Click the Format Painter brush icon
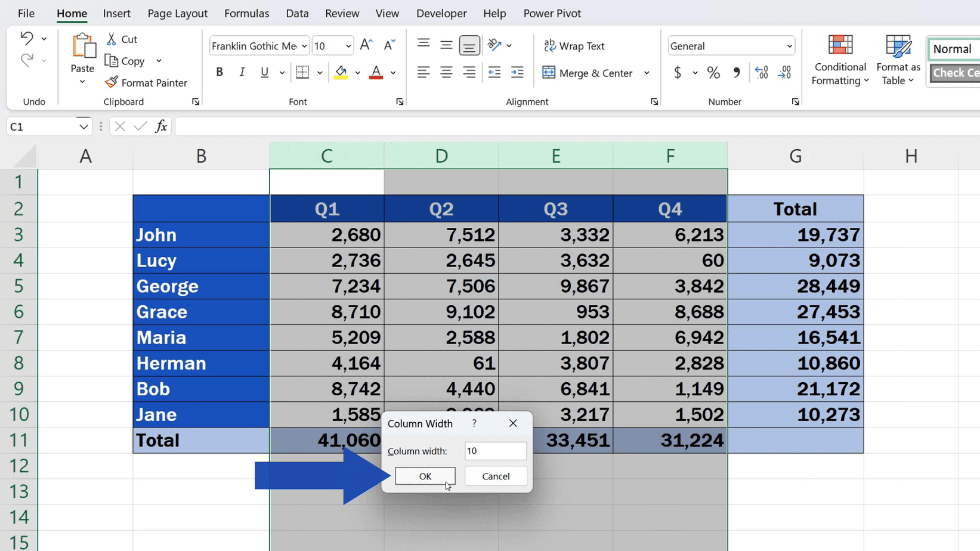 pyautogui.click(x=112, y=82)
